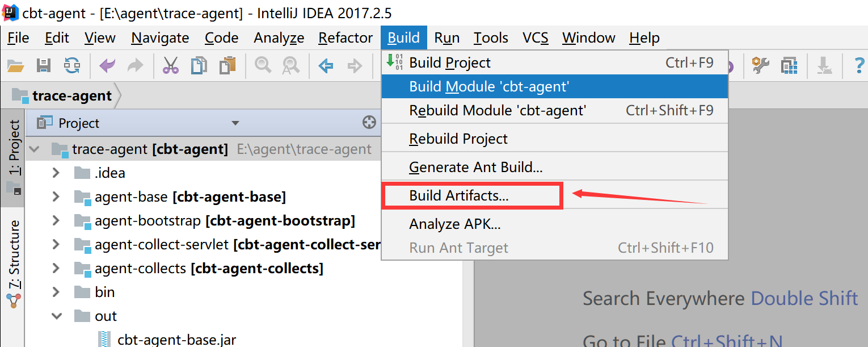This screenshot has width=868, height=347.
Task: Expand the agent-collects module folder
Action: (x=56, y=268)
